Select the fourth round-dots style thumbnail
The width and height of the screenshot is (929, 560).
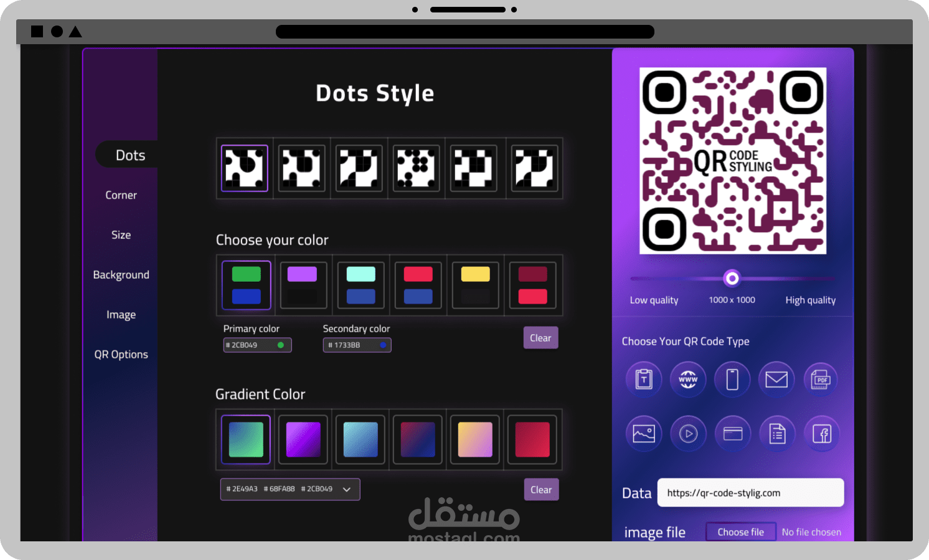click(417, 168)
